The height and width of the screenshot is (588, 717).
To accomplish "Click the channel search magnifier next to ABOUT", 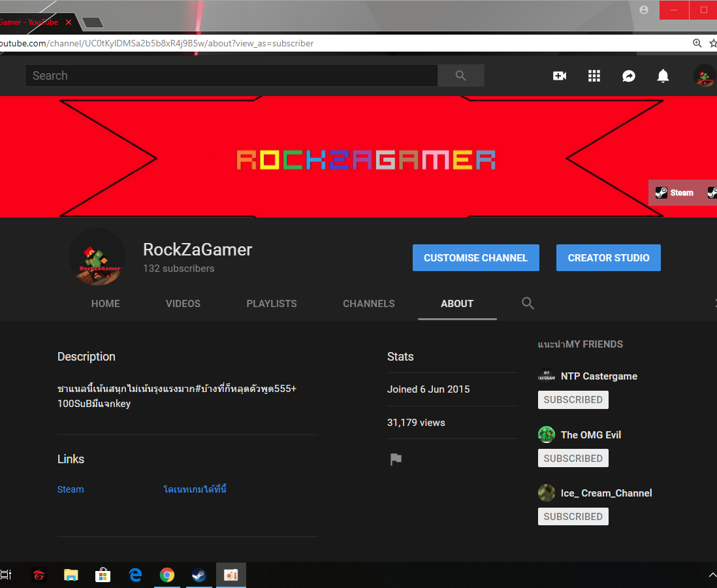I will (528, 303).
